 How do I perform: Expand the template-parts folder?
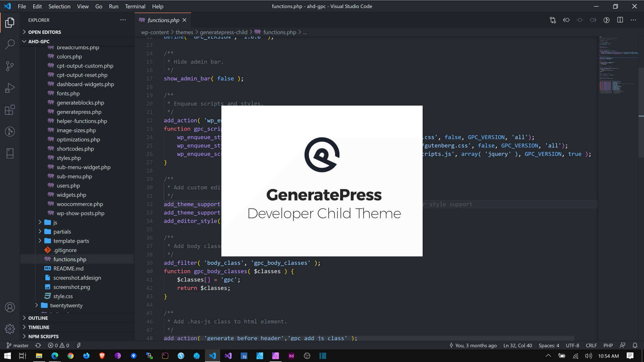tap(71, 241)
